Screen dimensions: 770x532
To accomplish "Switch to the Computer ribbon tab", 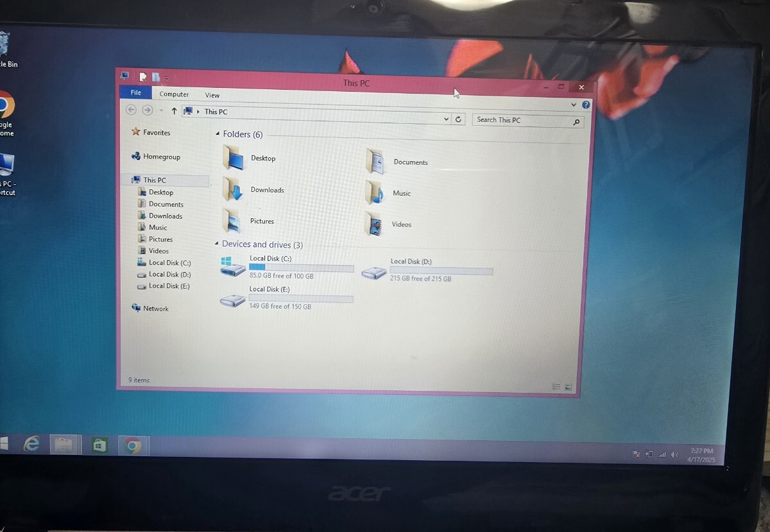I will 174,94.
